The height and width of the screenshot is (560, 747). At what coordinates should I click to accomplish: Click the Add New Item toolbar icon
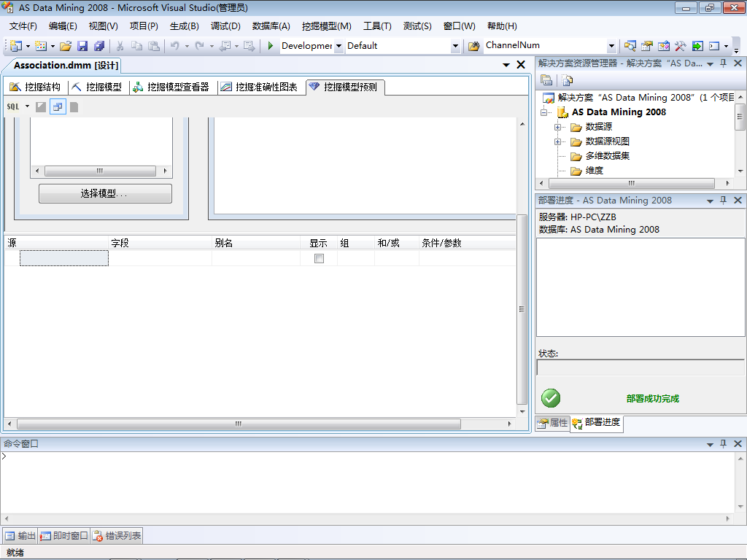(x=41, y=46)
